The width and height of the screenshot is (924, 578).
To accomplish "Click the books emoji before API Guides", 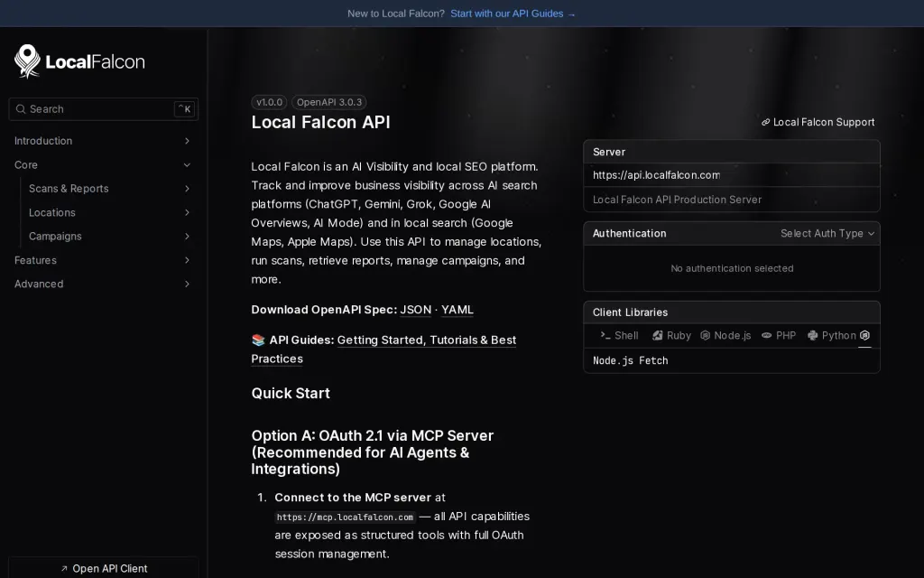I will pos(258,340).
